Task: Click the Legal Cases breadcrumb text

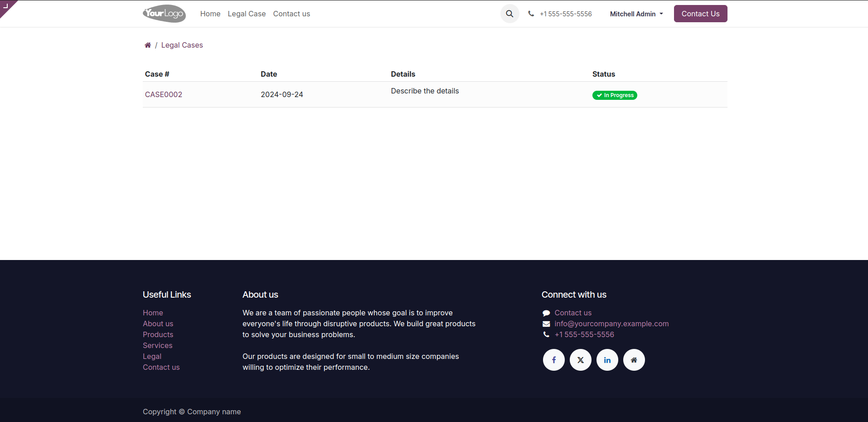Action: pyautogui.click(x=182, y=45)
